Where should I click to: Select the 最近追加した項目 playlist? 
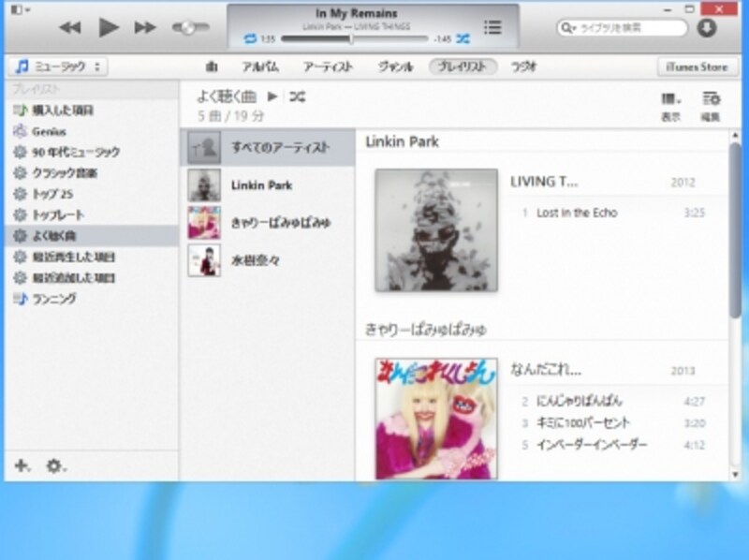coord(91,278)
